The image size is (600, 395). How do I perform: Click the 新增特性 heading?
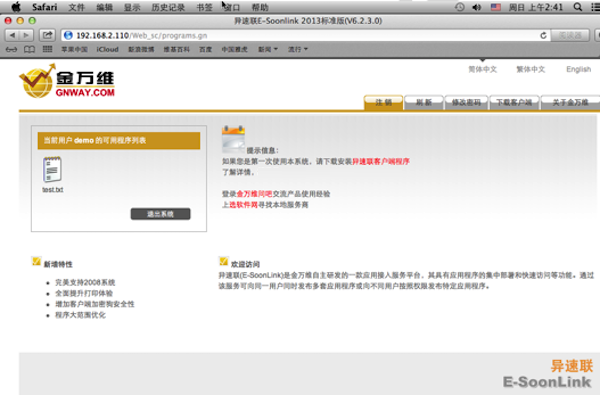(x=58, y=264)
